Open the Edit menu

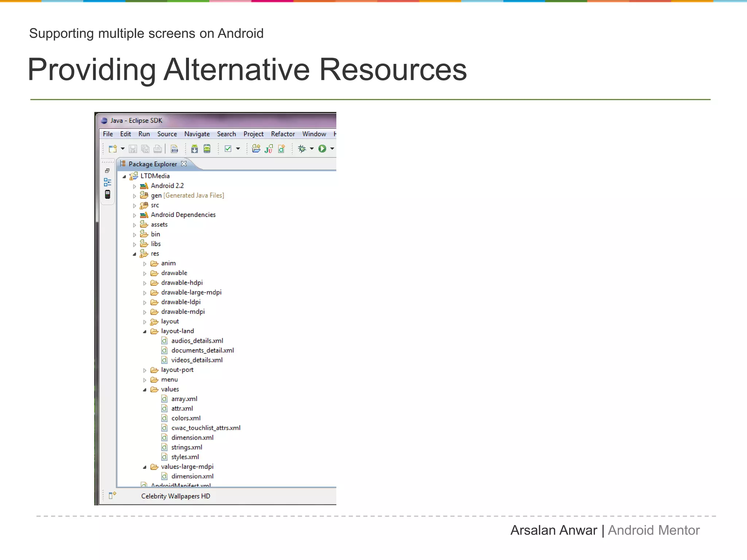click(x=125, y=134)
